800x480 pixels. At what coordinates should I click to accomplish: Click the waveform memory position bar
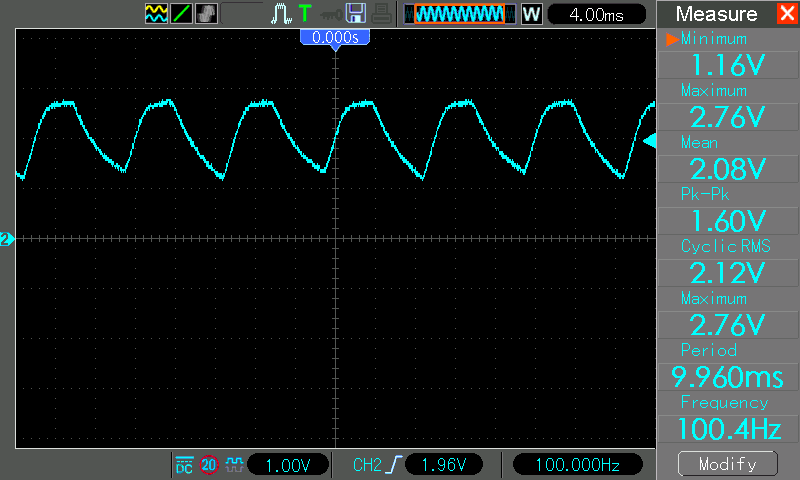point(460,14)
